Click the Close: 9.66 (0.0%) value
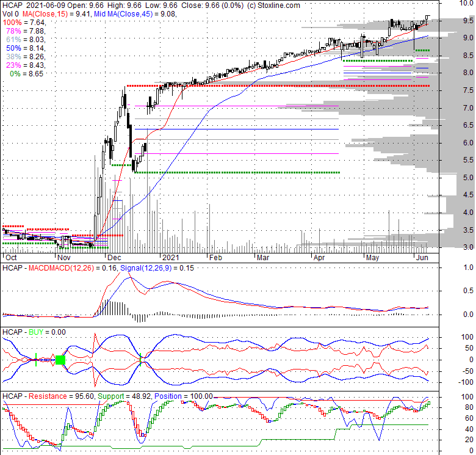Viewport: 476px width, 455px height. pyautogui.click(x=212, y=5)
